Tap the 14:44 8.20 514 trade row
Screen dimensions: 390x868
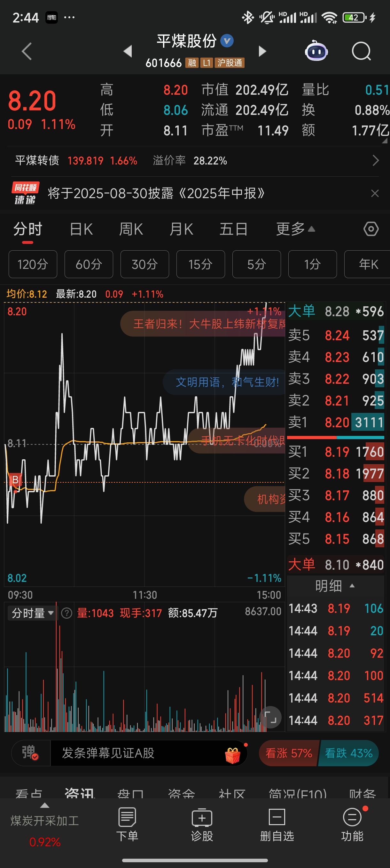(x=336, y=698)
